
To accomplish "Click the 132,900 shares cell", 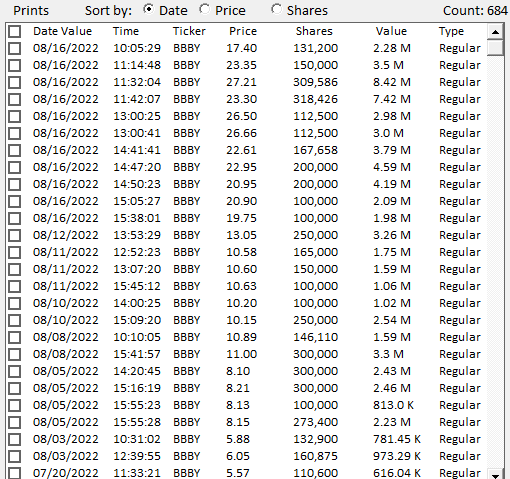I will 315,439.
